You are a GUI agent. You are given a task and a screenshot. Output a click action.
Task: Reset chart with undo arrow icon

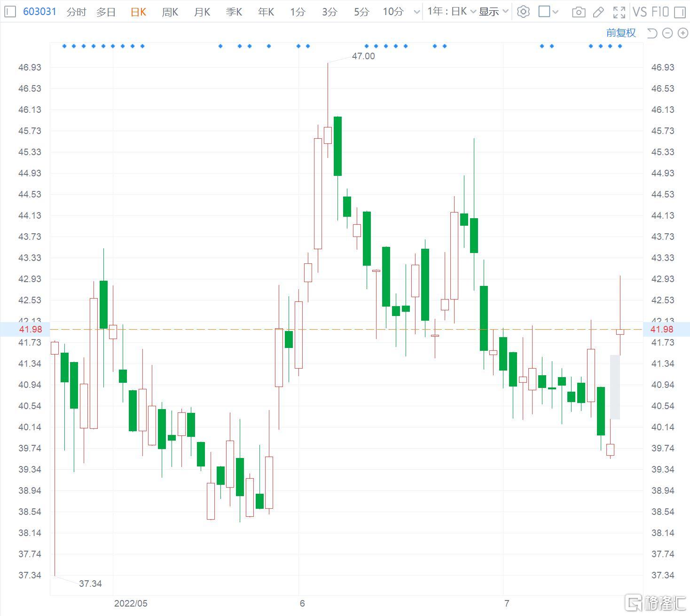click(652, 33)
